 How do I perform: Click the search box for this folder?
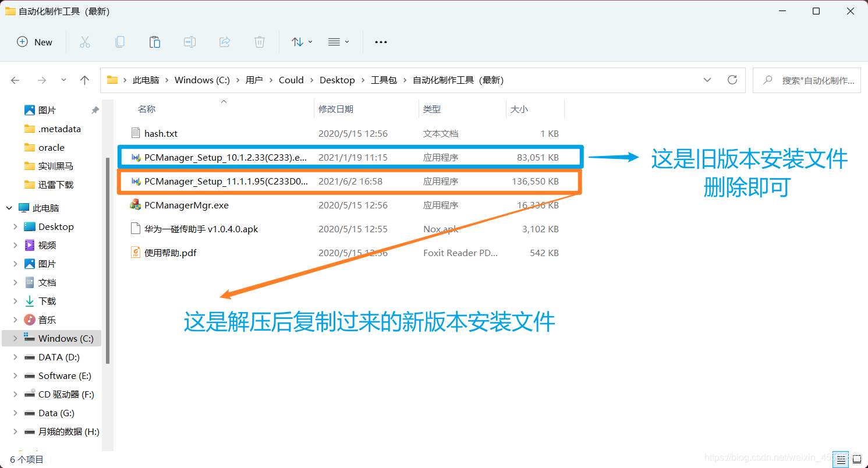pyautogui.click(x=807, y=80)
